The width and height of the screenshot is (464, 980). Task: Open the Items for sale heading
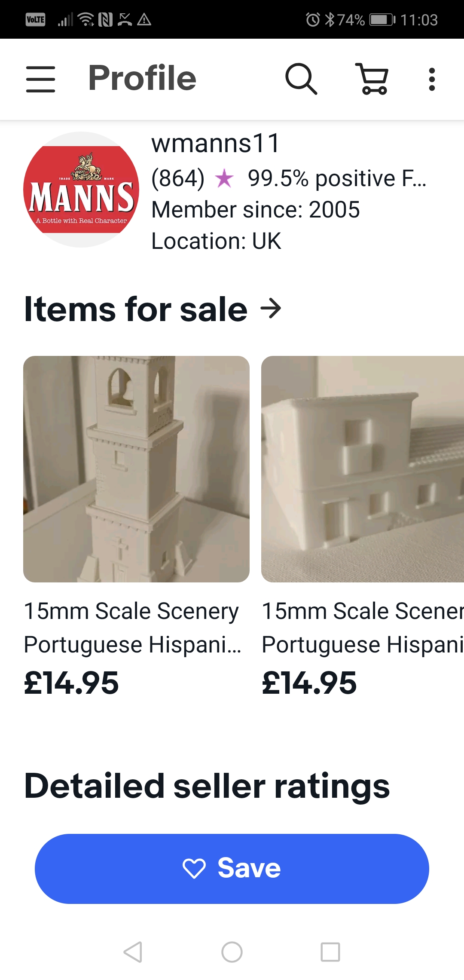coord(136,309)
